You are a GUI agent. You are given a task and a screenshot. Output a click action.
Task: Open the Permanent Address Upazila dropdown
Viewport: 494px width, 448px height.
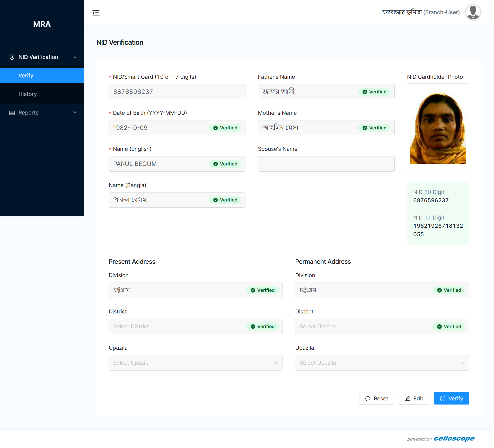point(382,363)
